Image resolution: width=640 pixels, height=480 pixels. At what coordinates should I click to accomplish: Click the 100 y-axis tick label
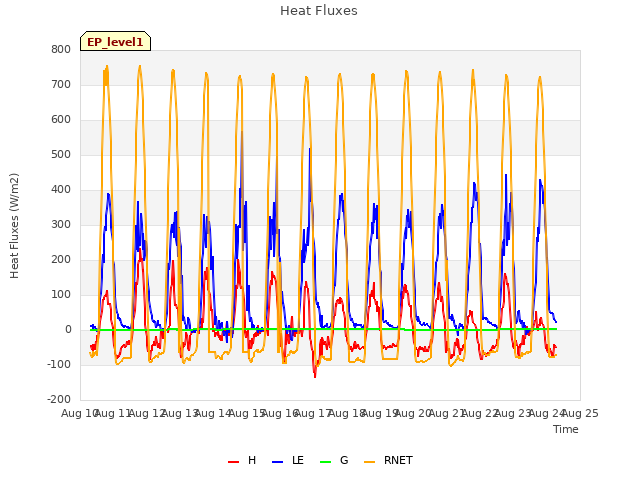coord(61,295)
